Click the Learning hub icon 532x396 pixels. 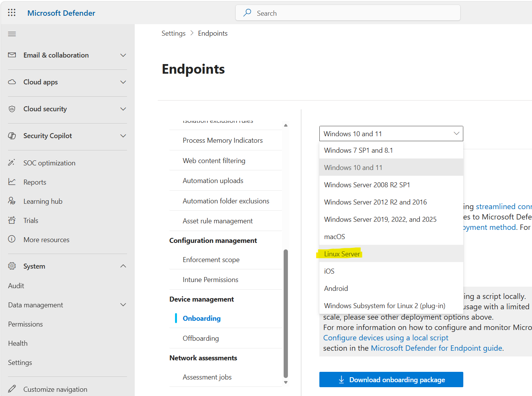(x=12, y=201)
